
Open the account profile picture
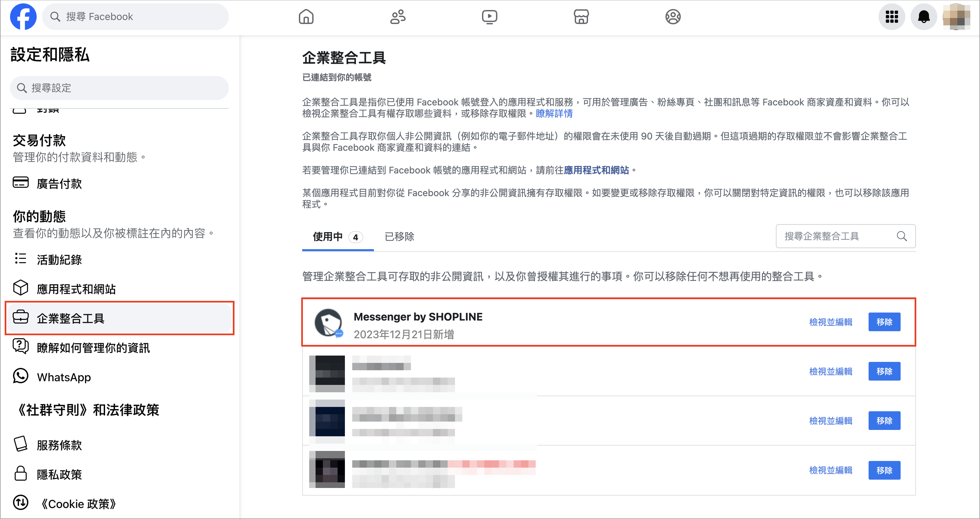coord(956,17)
